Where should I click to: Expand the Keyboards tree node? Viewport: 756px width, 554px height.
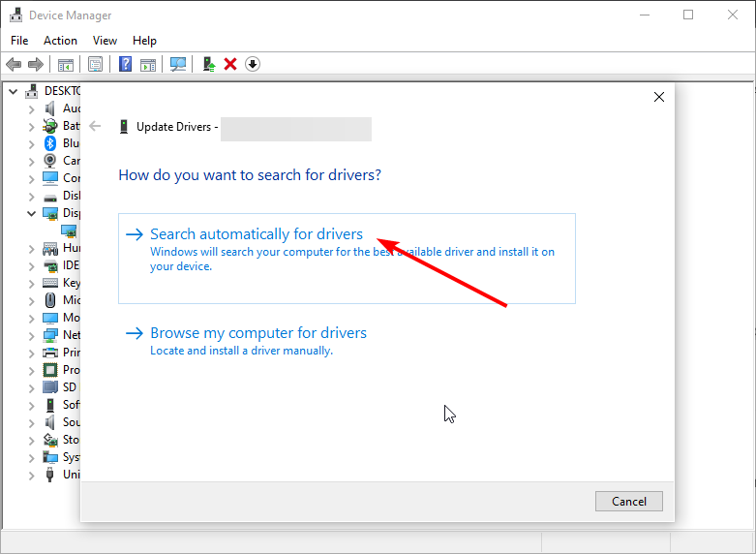point(31,283)
